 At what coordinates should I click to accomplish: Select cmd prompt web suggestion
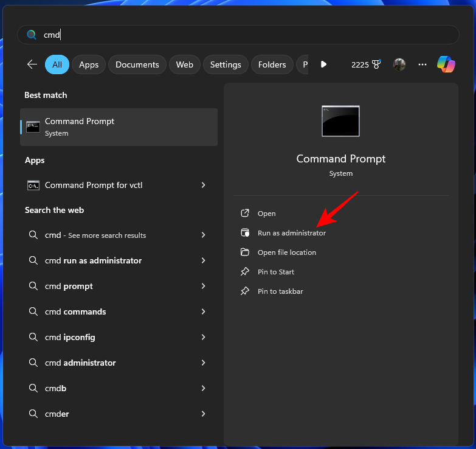(x=119, y=286)
